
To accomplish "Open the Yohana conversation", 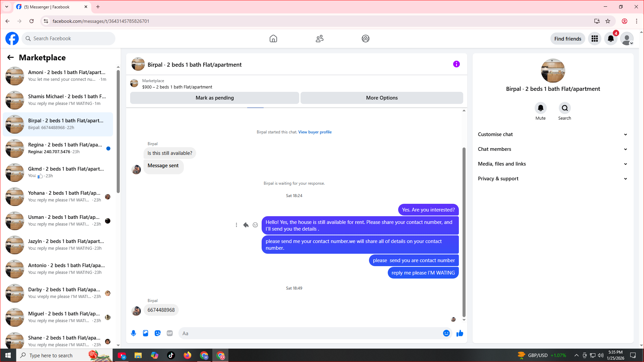I will coord(58,197).
